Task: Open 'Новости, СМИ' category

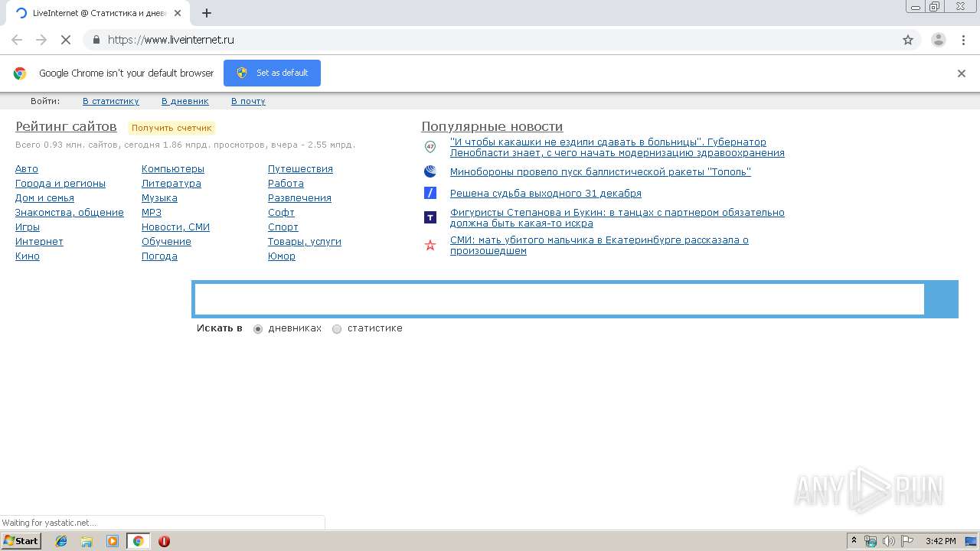Action: coord(175,227)
